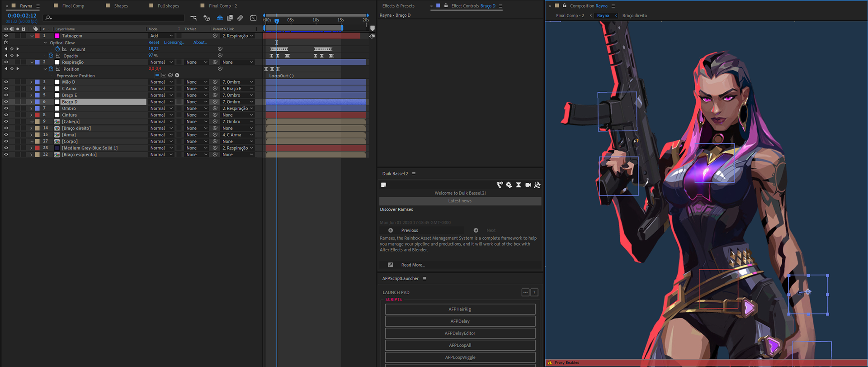Launch the AFPDelayEditor script
The width and height of the screenshot is (868, 367).
click(460, 333)
